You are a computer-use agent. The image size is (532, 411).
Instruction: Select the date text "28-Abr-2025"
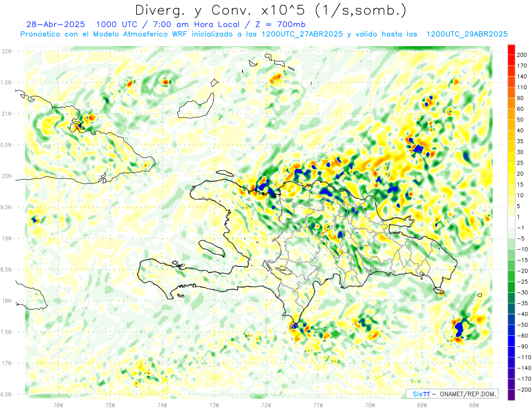coord(56,24)
